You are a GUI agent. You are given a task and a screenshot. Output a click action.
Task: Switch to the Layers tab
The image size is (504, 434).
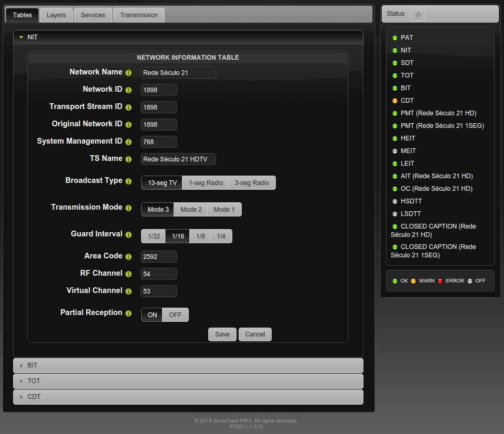point(56,15)
